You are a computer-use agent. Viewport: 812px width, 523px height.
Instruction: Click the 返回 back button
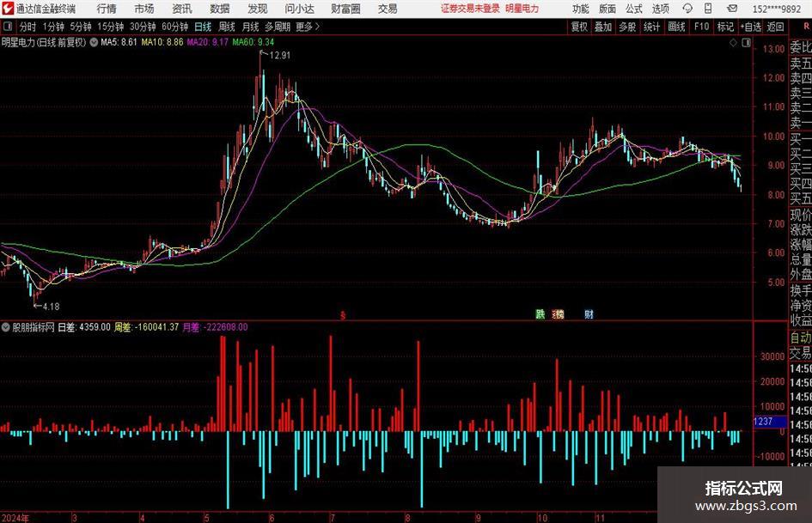click(775, 27)
